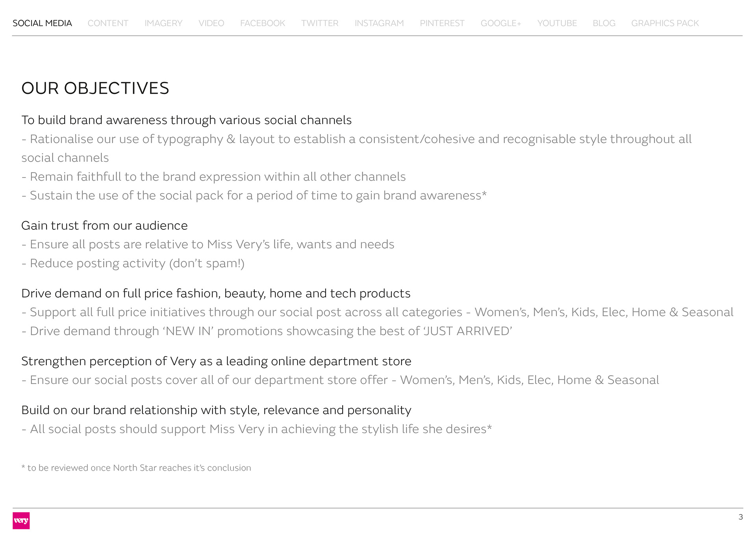Click 'Strengthen perception of Very' heading

[216, 361]
